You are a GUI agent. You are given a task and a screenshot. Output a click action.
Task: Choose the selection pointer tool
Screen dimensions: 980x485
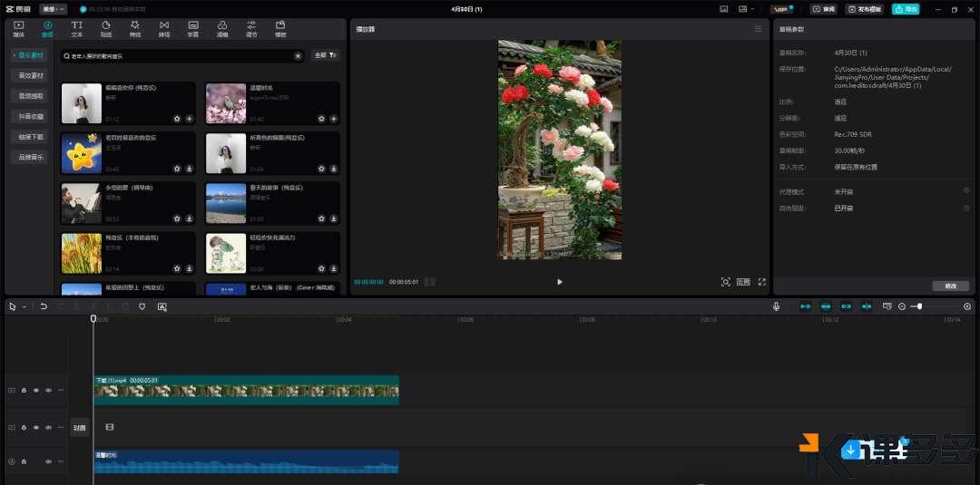click(x=13, y=306)
